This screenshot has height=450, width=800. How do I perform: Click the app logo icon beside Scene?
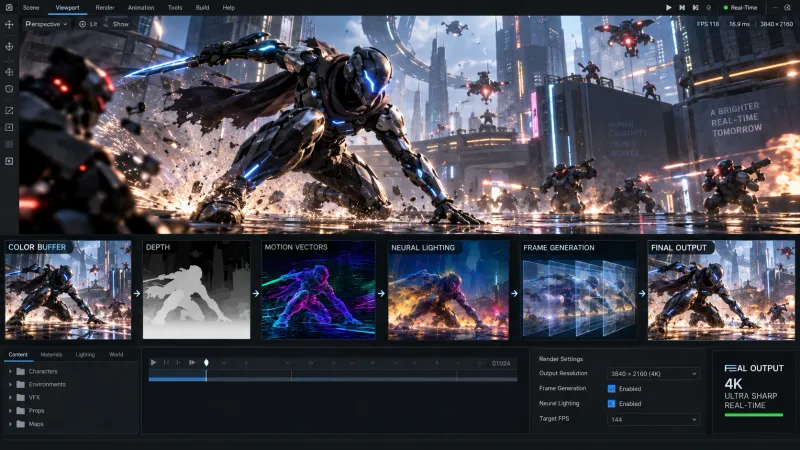9,8
